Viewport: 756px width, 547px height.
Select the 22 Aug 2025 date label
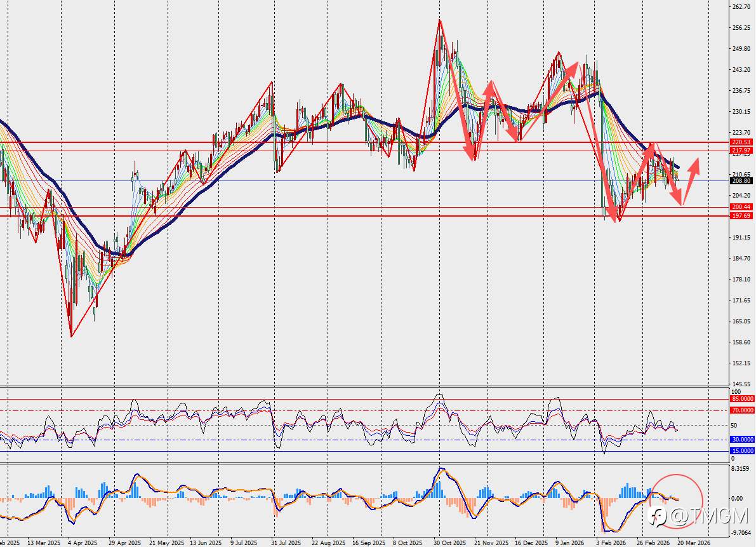pos(328,543)
